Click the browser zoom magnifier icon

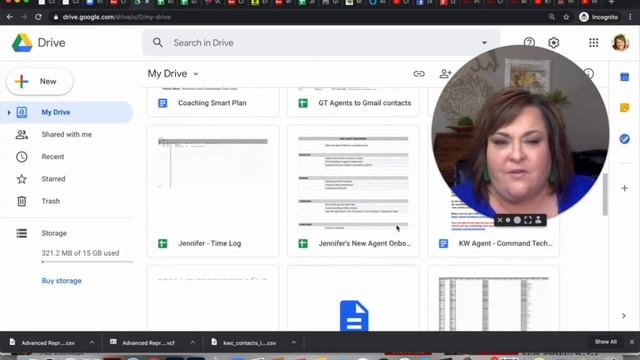click(x=552, y=17)
